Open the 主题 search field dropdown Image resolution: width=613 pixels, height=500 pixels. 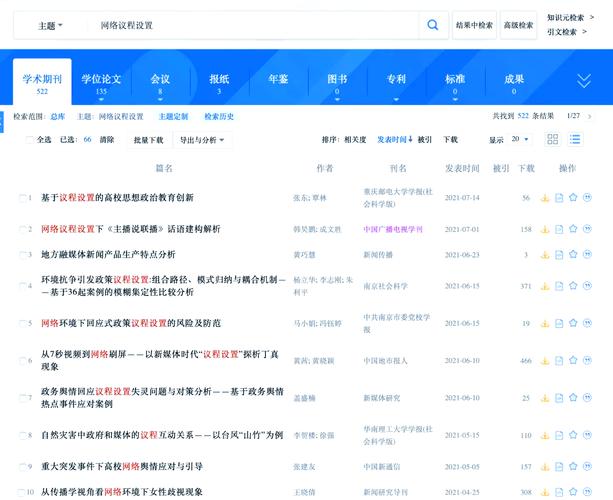[50, 25]
